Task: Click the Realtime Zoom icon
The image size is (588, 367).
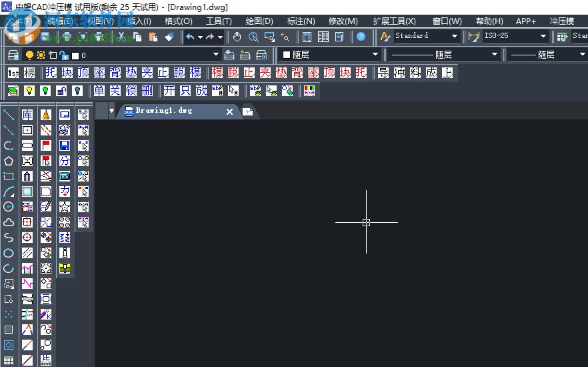Action: (253, 37)
